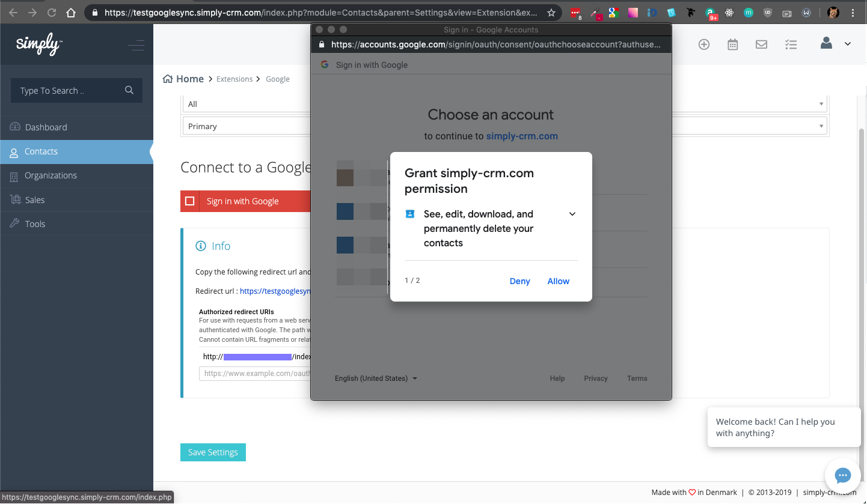Open the calendar icon in top bar
The height and width of the screenshot is (504, 867).
point(732,44)
